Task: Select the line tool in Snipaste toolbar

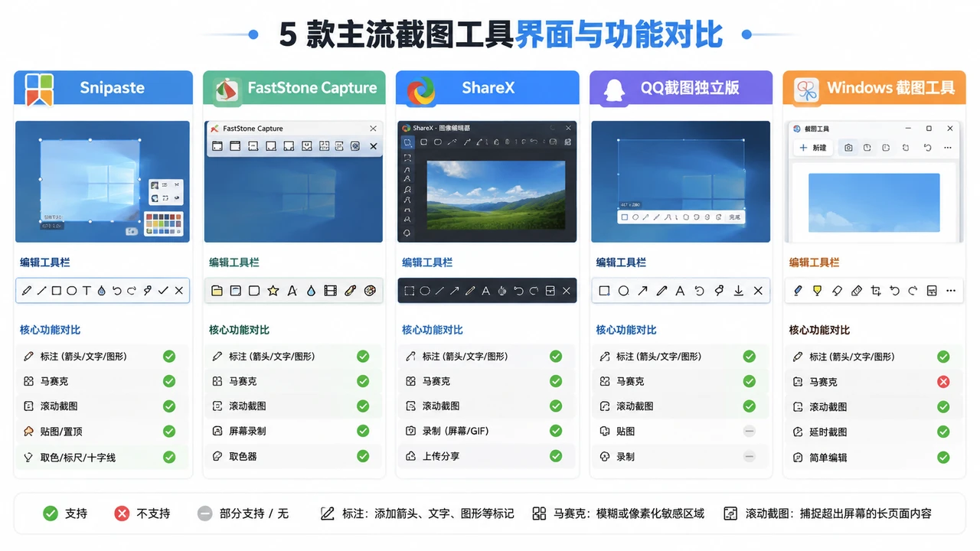Action: pos(42,291)
